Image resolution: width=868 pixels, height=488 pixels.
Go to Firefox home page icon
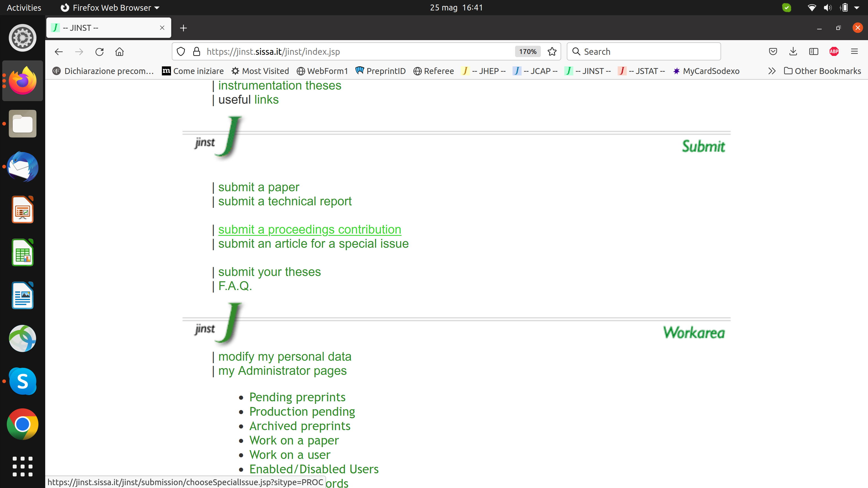click(x=120, y=51)
